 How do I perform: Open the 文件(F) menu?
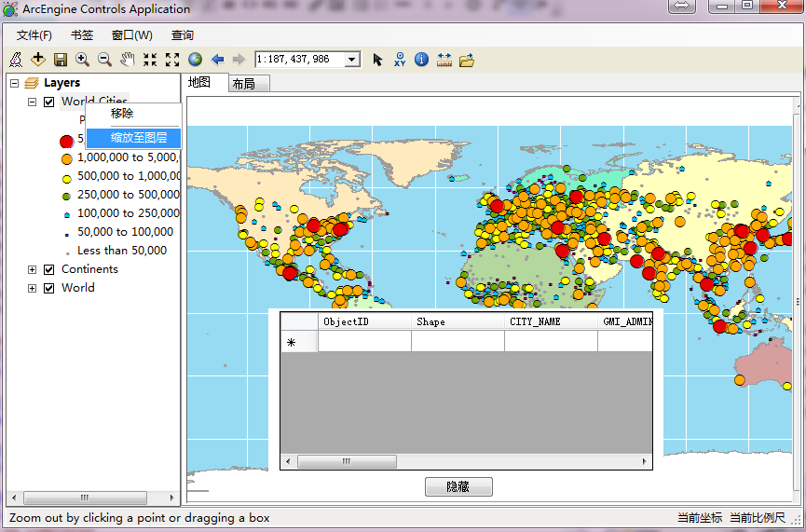(x=34, y=35)
